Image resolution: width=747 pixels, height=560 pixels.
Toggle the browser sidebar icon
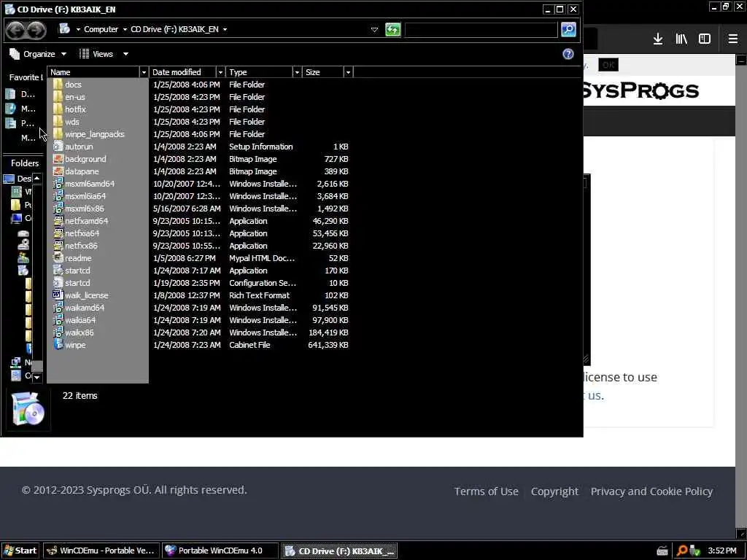point(705,39)
